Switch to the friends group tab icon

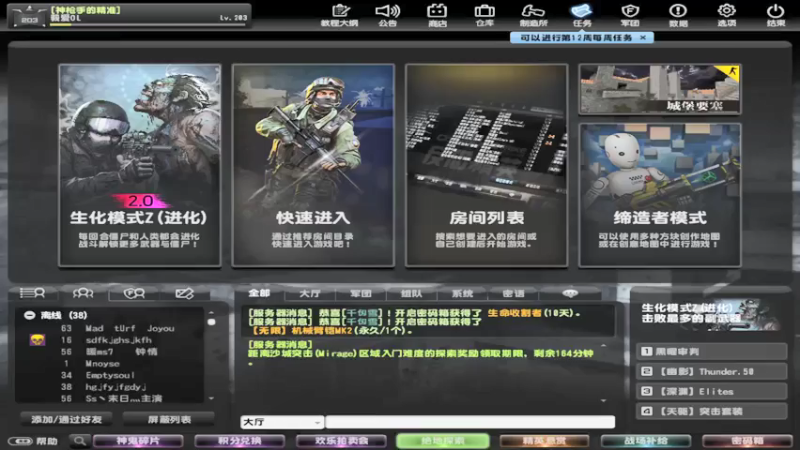point(83,293)
